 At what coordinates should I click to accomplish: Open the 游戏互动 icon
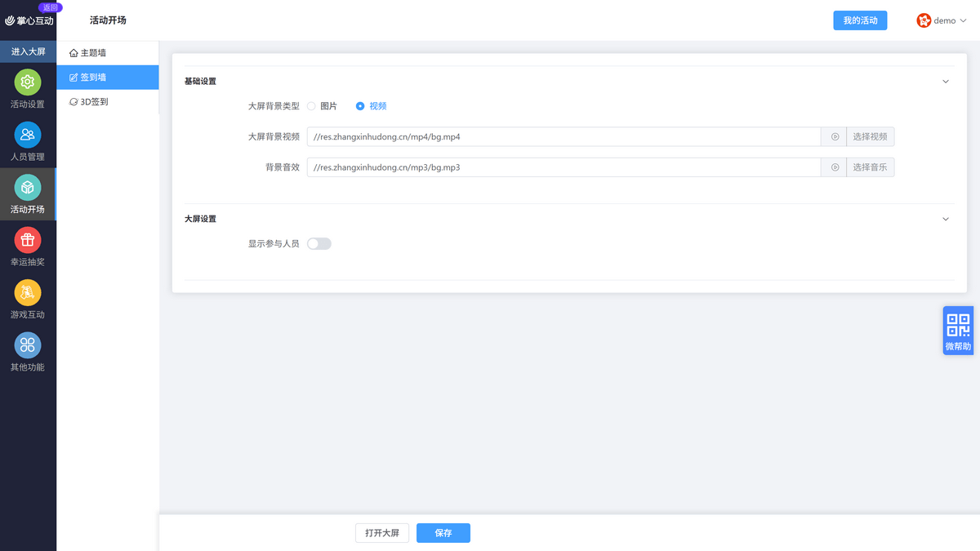pyautogui.click(x=28, y=292)
